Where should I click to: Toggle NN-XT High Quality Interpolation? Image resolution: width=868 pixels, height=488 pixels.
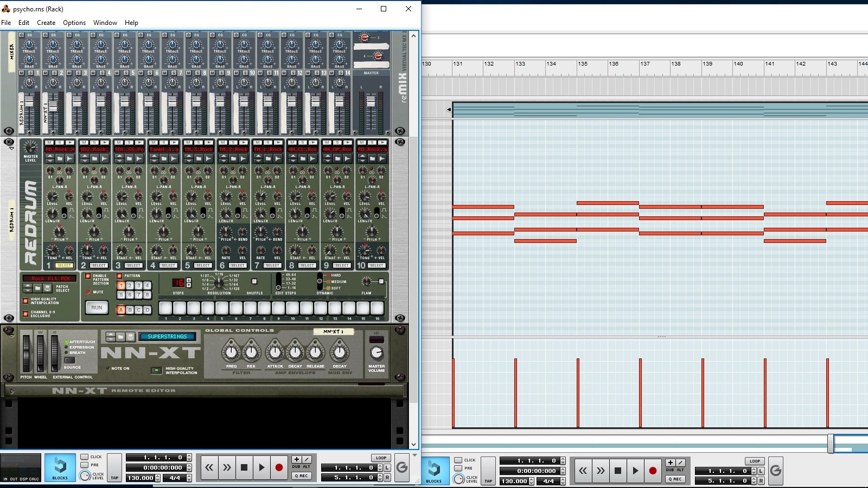156,370
